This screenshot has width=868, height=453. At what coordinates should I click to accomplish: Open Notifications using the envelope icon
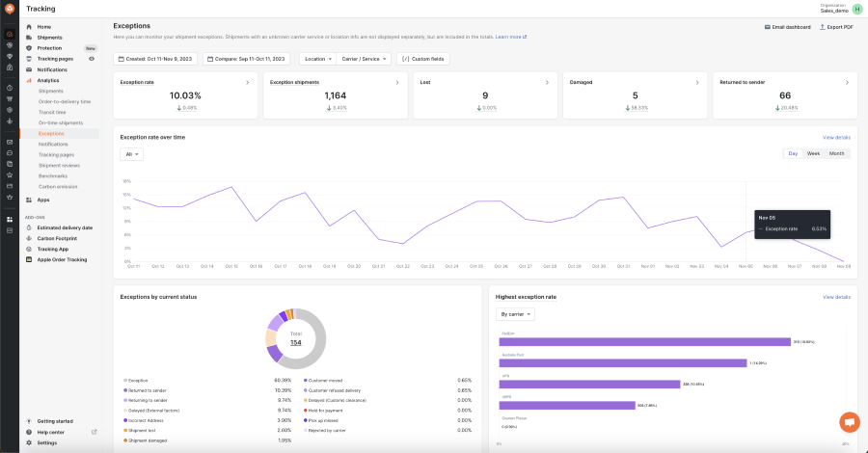[x=29, y=69]
